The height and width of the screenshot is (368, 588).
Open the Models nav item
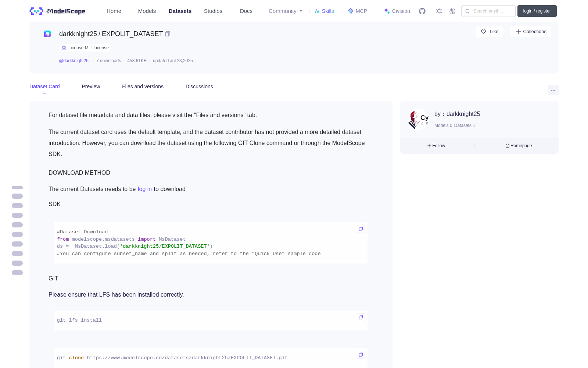coord(147,11)
